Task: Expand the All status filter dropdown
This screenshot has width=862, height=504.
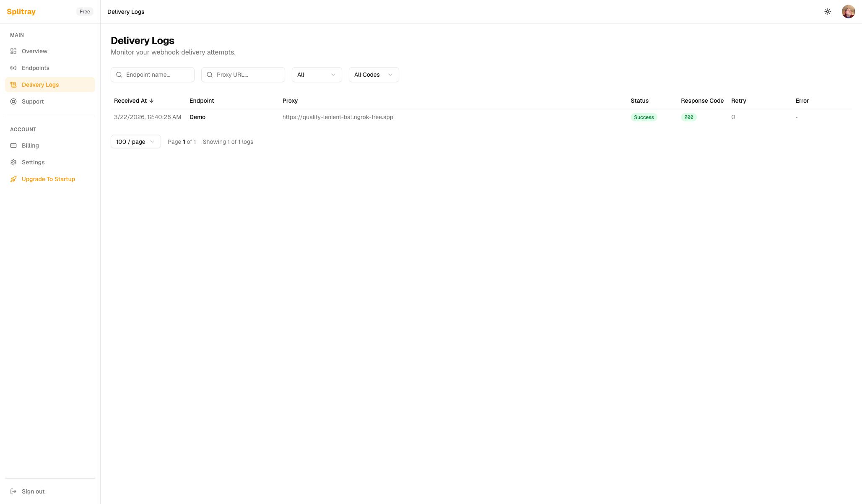Action: click(317, 75)
